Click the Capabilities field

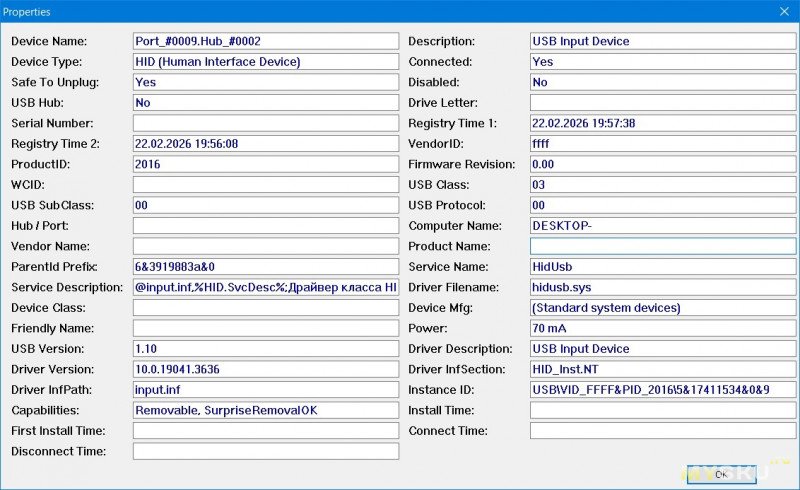pyautogui.click(x=265, y=410)
